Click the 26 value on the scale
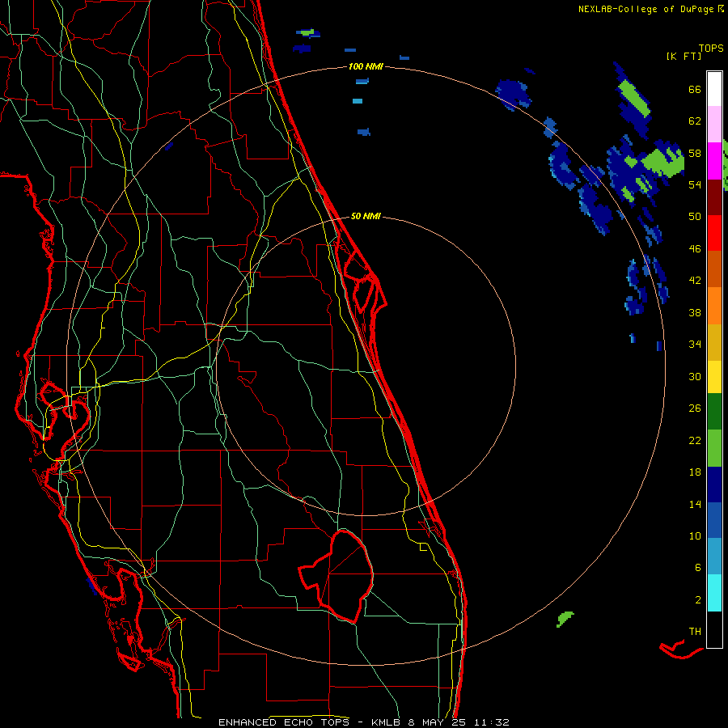This screenshot has width=728, height=728. (x=695, y=408)
